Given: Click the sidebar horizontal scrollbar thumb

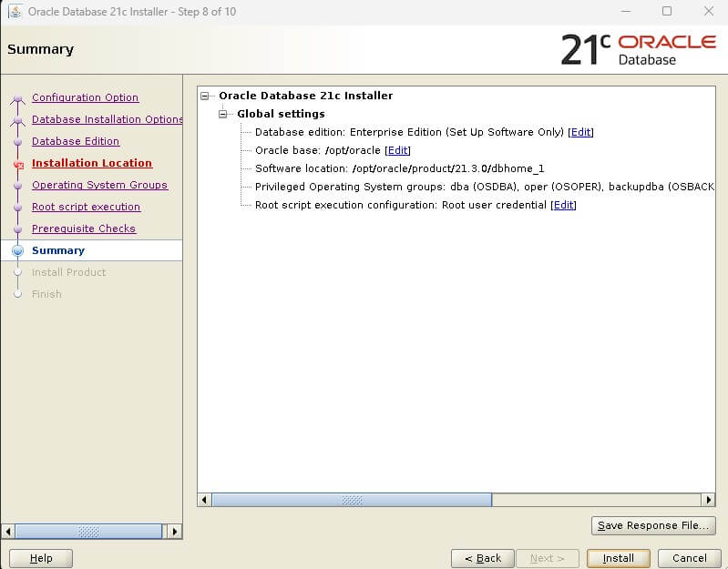Looking at the screenshot, I should coord(88,532).
